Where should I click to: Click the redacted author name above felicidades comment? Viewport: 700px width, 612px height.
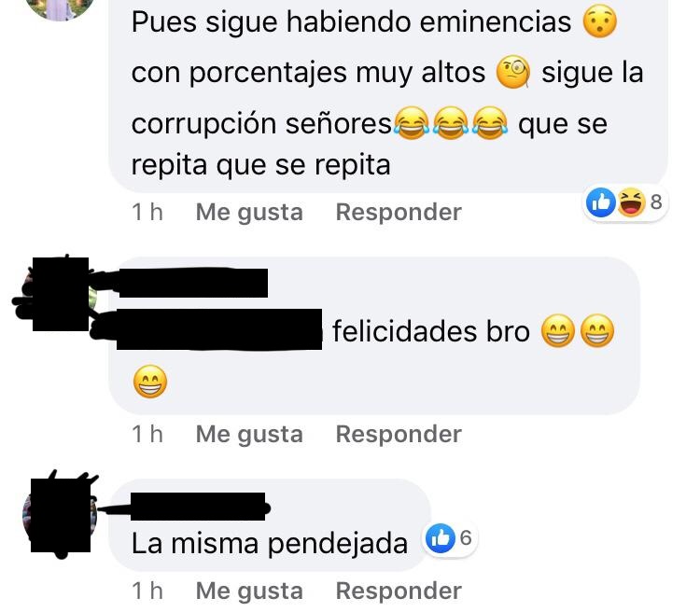click(x=193, y=283)
